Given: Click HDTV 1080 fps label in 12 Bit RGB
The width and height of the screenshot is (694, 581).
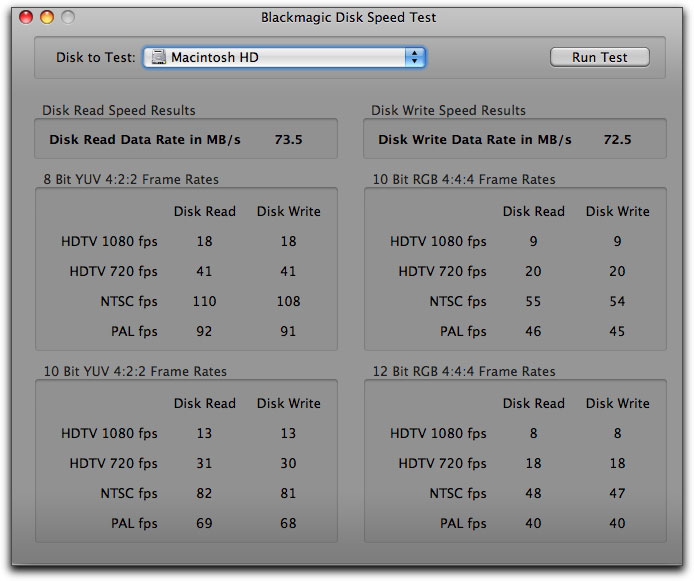Looking at the screenshot, I should pos(438,433).
